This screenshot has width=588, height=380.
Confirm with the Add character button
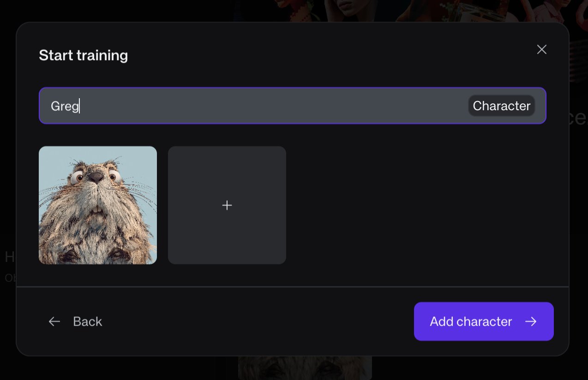[483, 321]
